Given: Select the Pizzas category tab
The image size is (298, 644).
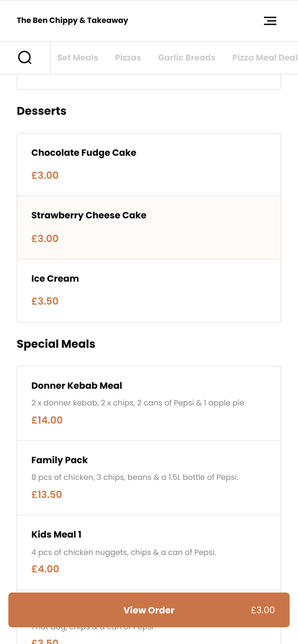Looking at the screenshot, I should [128, 58].
